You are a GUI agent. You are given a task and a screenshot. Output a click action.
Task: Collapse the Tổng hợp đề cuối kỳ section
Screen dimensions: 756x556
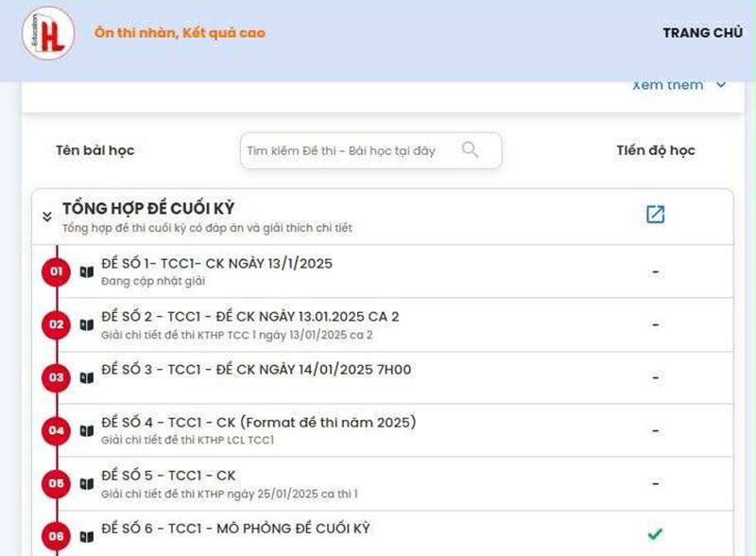click(x=46, y=217)
